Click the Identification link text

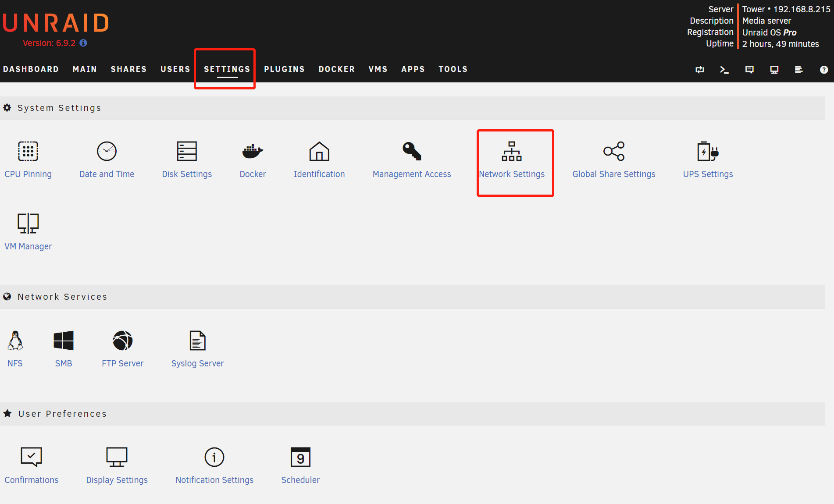319,174
